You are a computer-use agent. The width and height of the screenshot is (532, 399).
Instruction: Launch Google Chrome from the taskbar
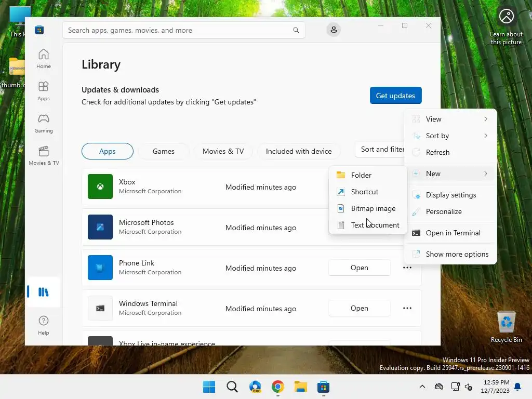[x=277, y=387]
